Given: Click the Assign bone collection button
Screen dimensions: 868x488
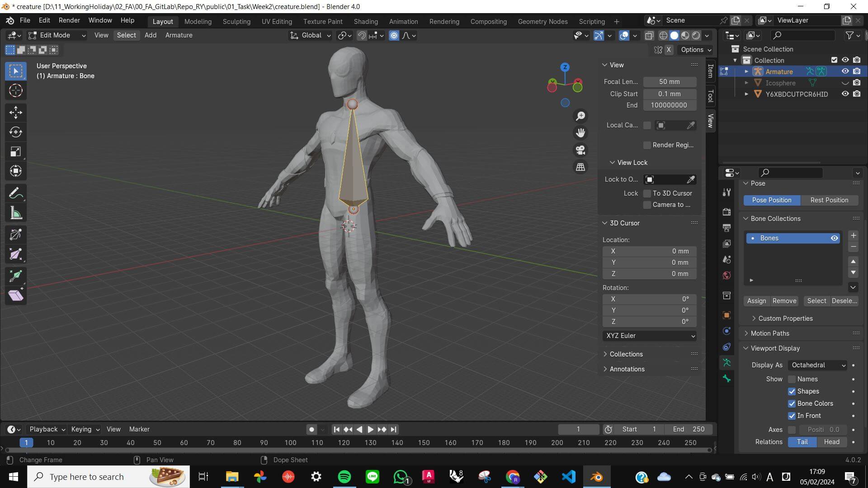Looking at the screenshot, I should click(756, 301).
